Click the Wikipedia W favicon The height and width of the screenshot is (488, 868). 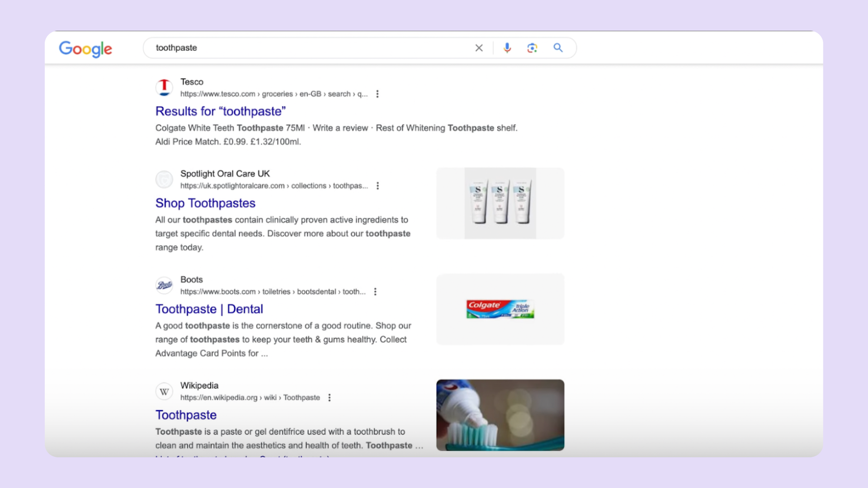pyautogui.click(x=164, y=391)
